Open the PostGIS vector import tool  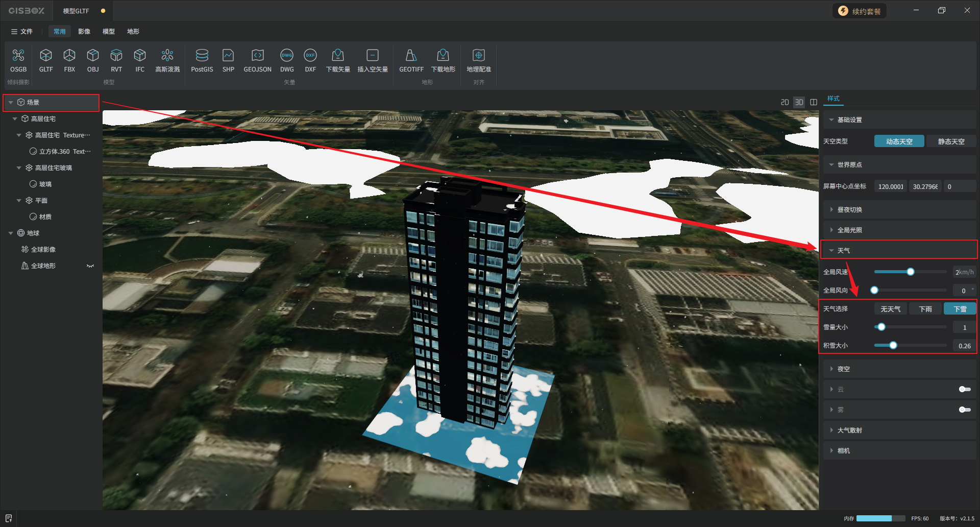point(202,55)
